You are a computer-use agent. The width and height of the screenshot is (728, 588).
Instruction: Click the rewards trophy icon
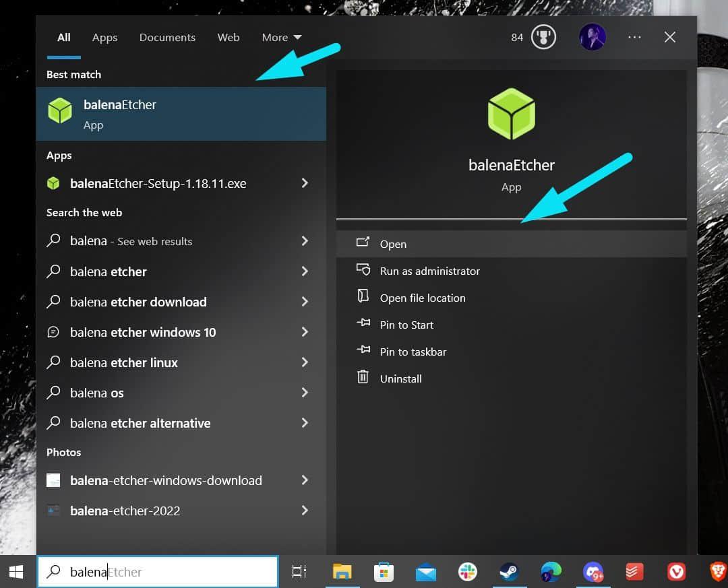pyautogui.click(x=543, y=37)
